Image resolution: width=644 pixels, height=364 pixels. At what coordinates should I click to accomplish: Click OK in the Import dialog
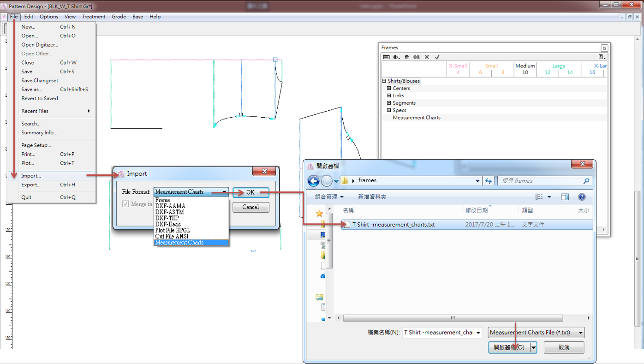[x=250, y=192]
